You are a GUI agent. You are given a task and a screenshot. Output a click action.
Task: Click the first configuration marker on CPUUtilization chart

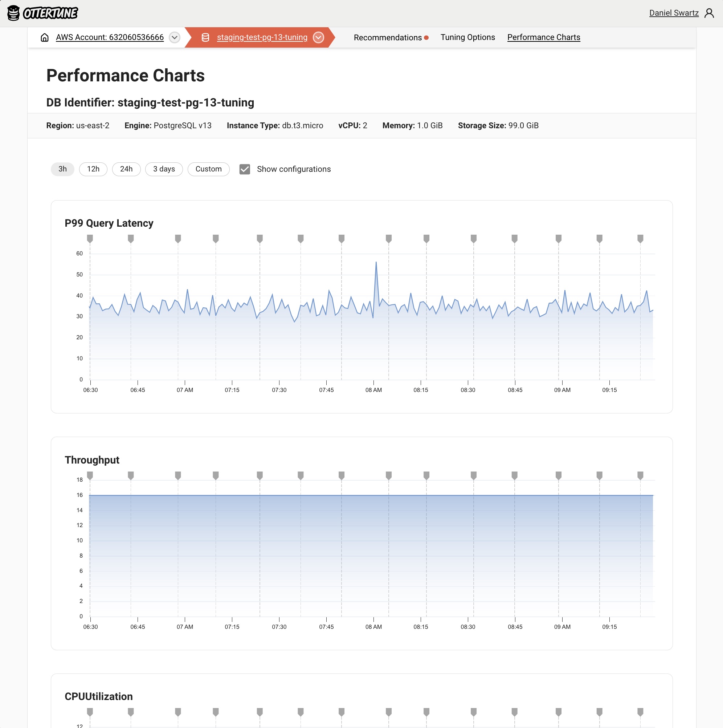click(x=90, y=712)
